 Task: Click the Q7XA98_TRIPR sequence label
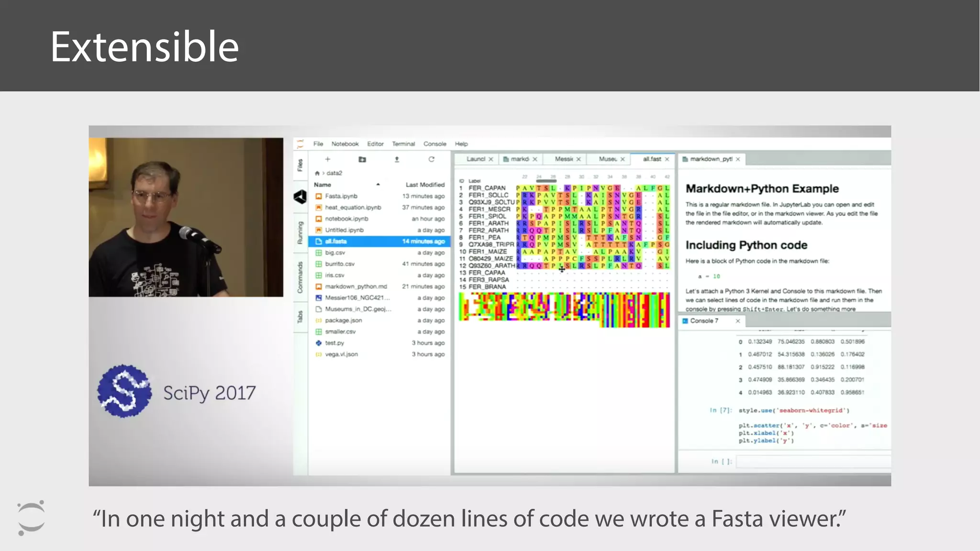(x=491, y=244)
